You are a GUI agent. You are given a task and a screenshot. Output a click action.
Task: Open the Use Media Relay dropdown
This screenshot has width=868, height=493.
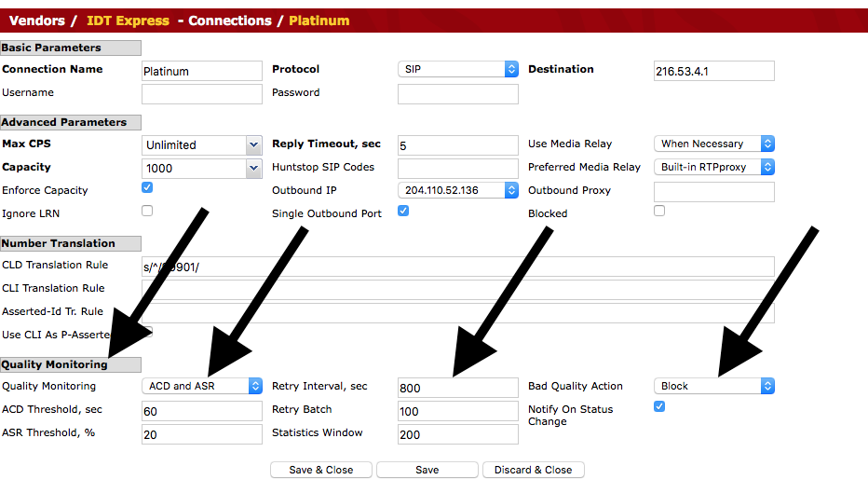[713, 144]
